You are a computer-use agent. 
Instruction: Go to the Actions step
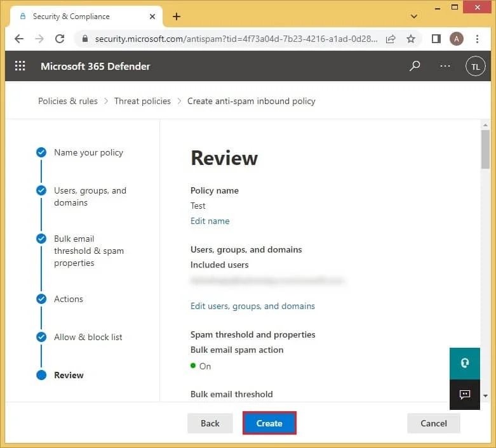click(69, 299)
